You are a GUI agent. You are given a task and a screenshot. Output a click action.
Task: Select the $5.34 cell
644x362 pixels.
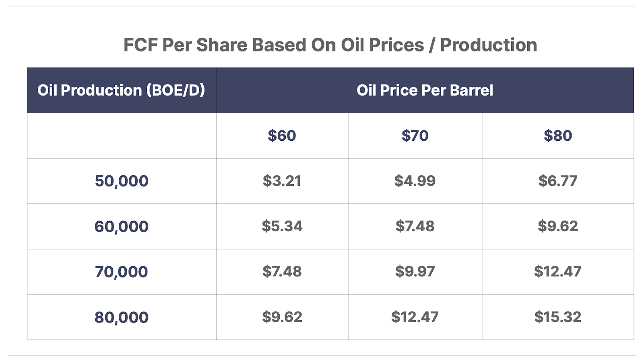tap(282, 226)
